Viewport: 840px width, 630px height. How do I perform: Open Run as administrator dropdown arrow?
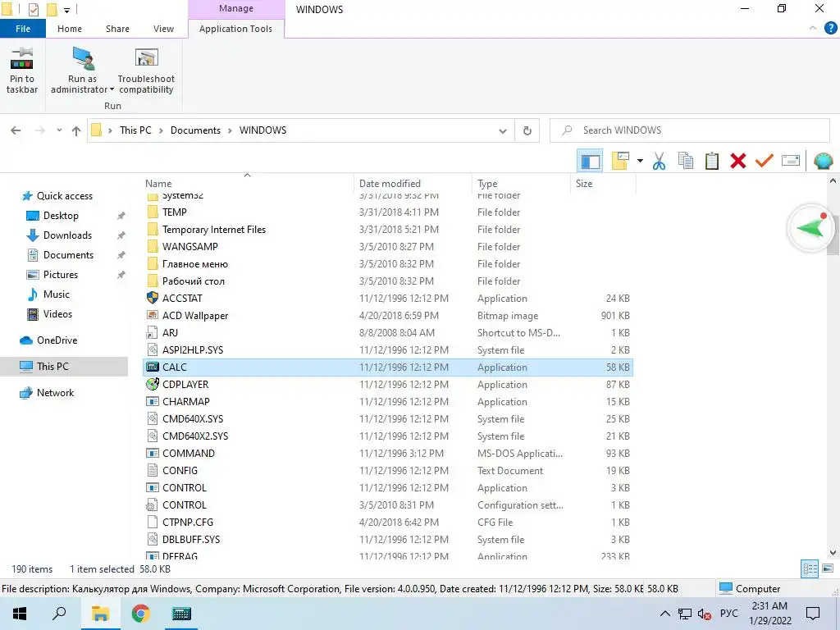tap(112, 89)
